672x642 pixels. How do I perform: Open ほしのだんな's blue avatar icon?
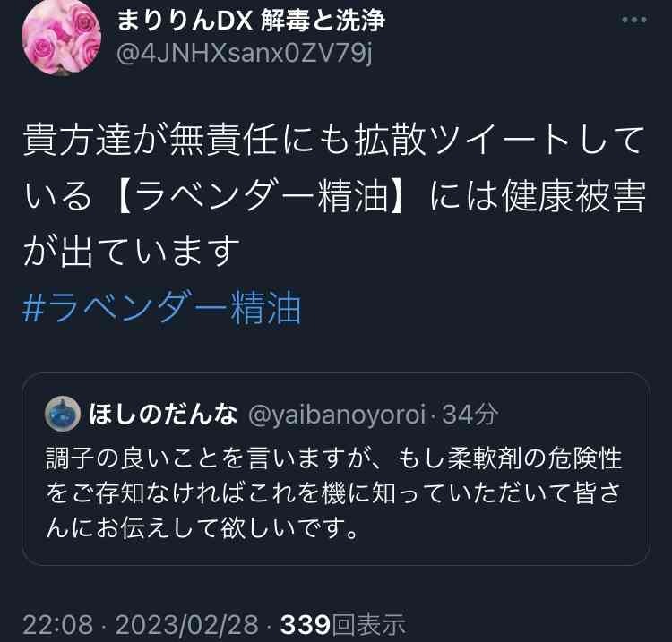pos(63,414)
